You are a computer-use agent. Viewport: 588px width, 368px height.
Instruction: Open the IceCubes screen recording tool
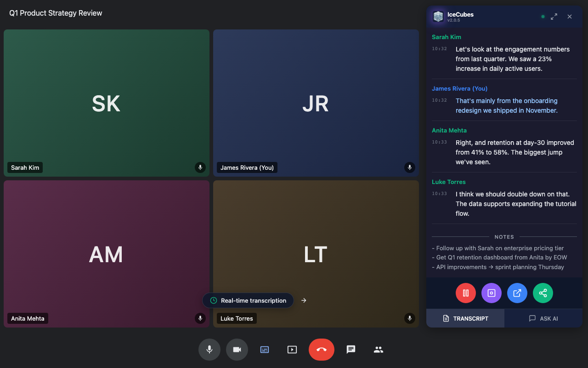click(491, 293)
